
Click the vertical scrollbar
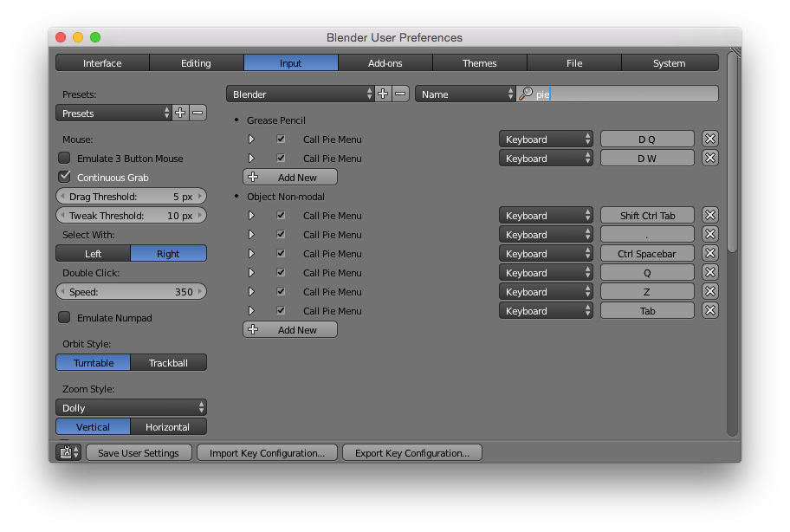coord(732,151)
